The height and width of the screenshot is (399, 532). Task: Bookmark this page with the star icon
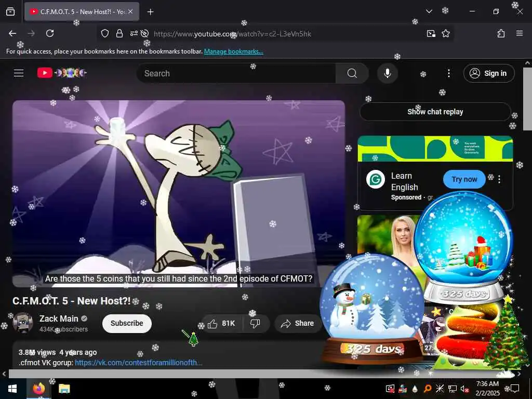coord(446,33)
